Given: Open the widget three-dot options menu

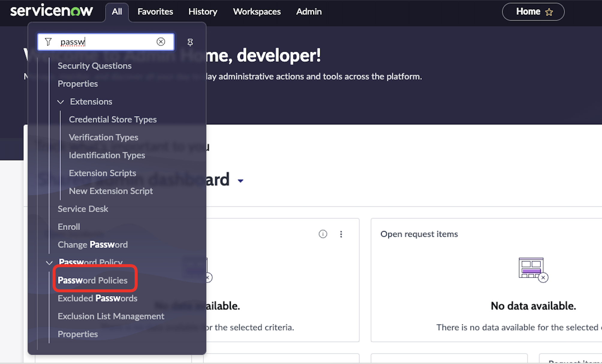Looking at the screenshot, I should coord(341,234).
